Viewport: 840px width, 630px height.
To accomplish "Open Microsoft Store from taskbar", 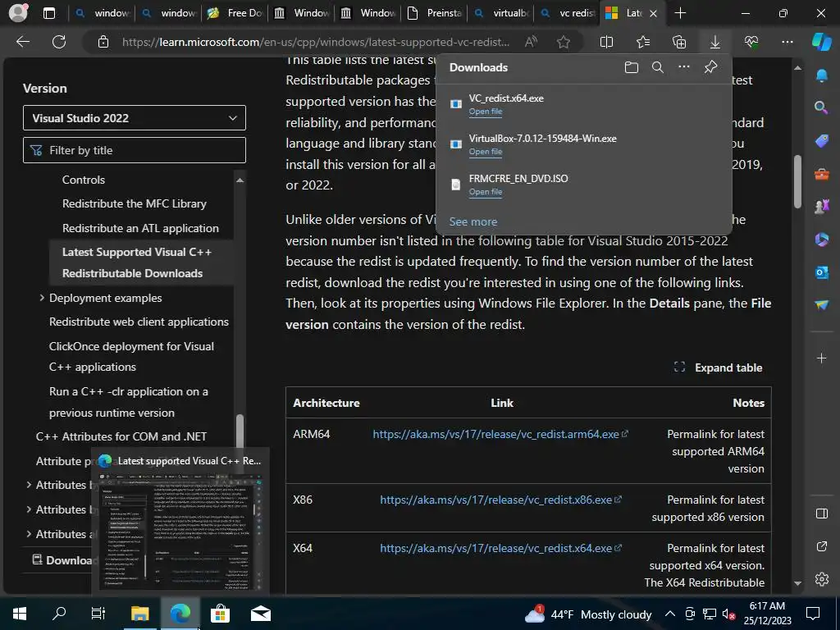I will (220, 614).
